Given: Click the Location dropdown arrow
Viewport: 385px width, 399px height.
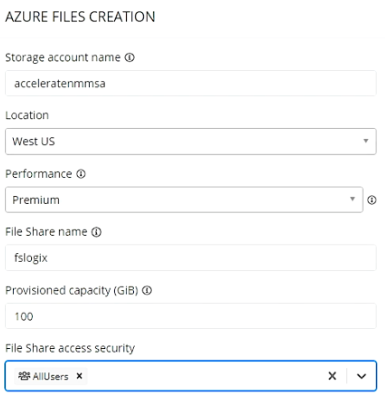Looking at the screenshot, I should pos(366,141).
